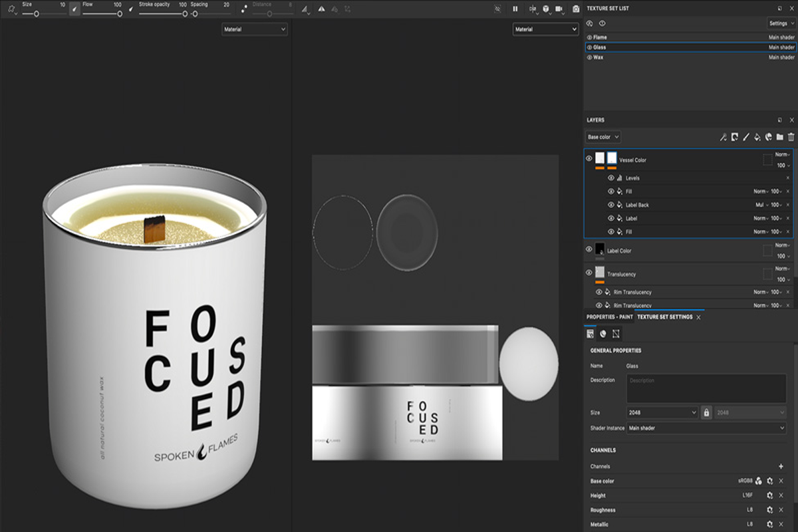Open the Settings button in Texture Set List
This screenshot has height=532, width=798.
pos(781,23)
